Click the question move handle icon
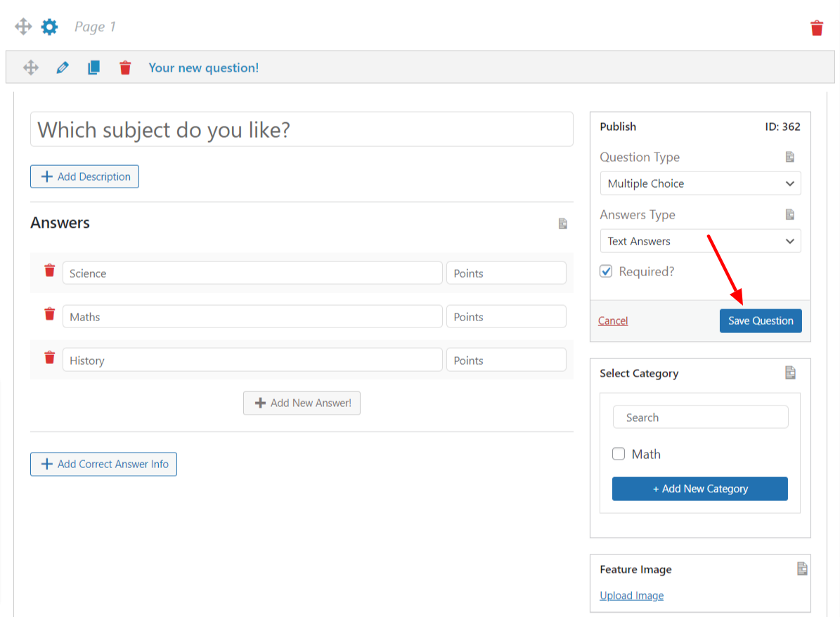 coord(30,67)
